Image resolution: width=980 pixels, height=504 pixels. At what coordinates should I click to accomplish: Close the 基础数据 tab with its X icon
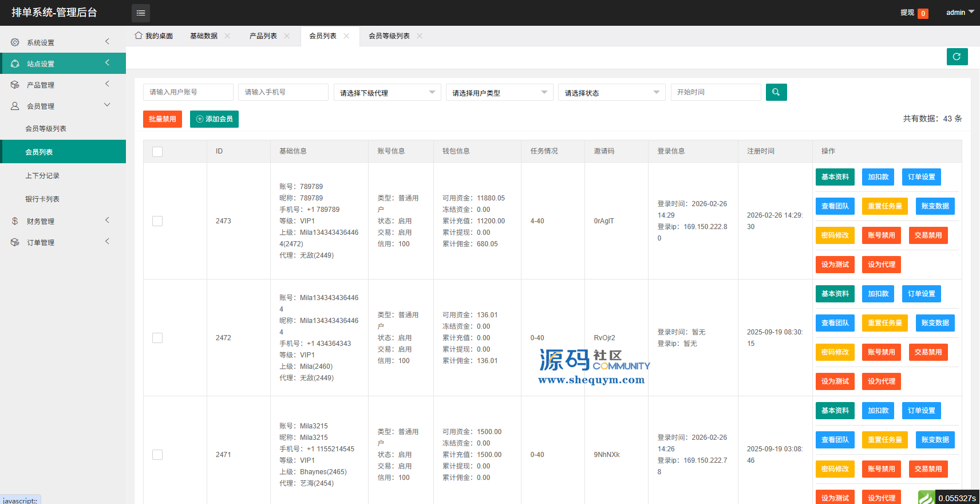click(x=227, y=36)
